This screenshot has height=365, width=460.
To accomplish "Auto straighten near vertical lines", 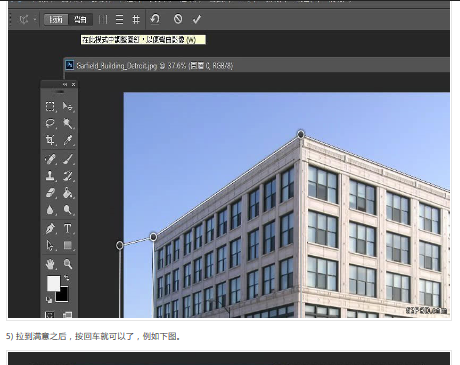I will (x=103, y=20).
